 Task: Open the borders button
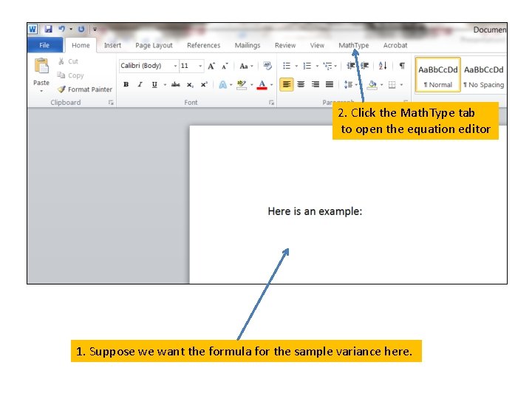click(x=392, y=84)
